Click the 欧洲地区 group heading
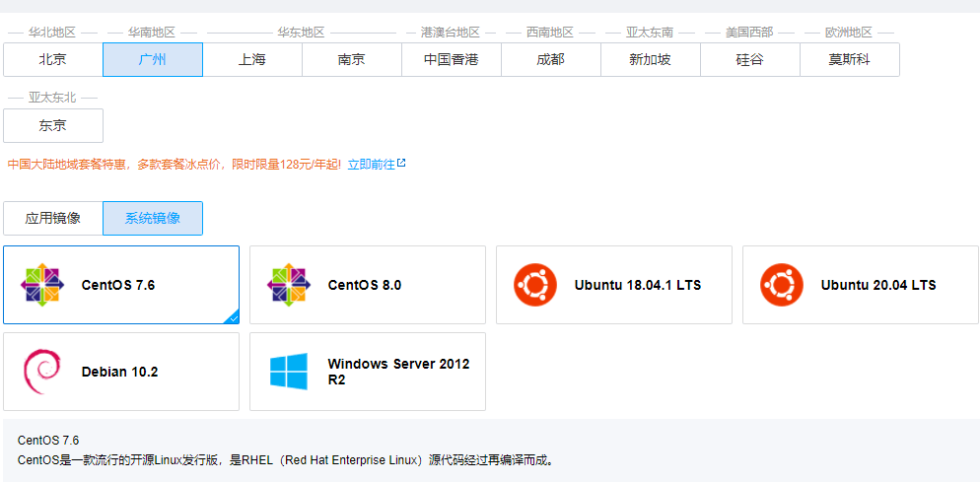Viewport: 980px width, 482px height. pyautogui.click(x=849, y=32)
